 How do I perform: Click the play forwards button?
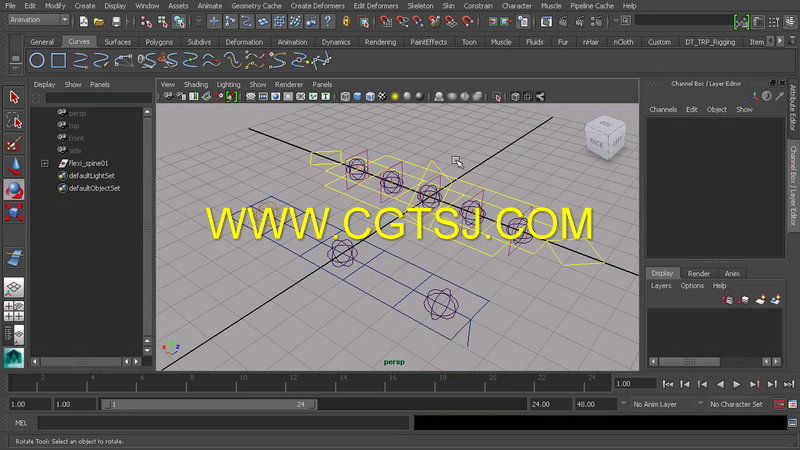737,384
